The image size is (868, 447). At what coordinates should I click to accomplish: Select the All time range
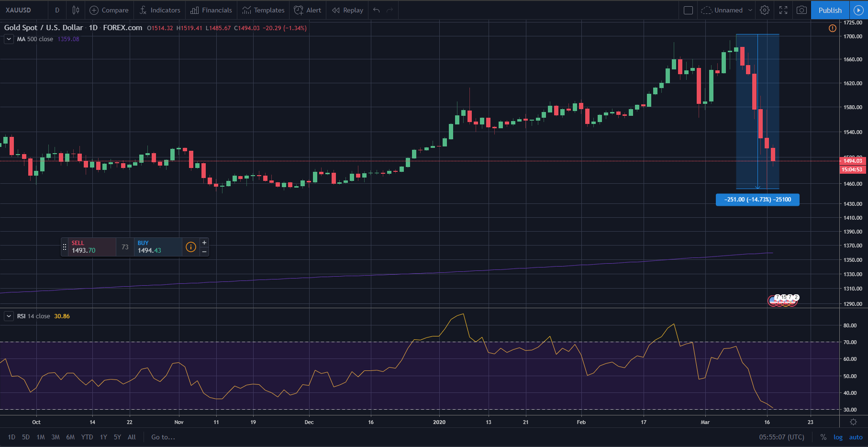[x=132, y=437]
